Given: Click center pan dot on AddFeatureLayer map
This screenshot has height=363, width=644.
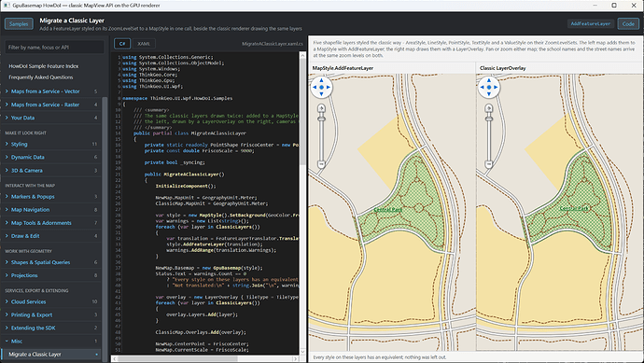Looking at the screenshot, I should (x=321, y=87).
